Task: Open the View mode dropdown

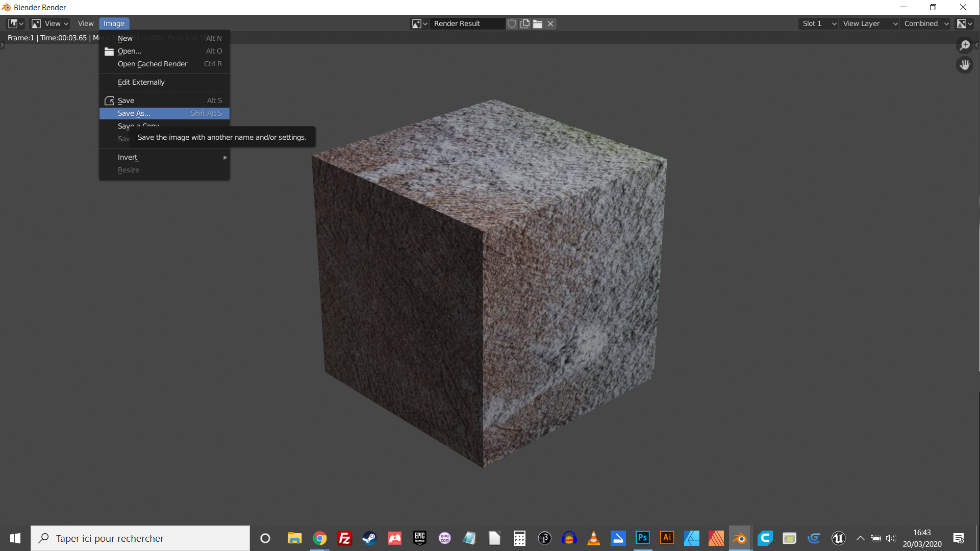Action: tap(50, 23)
